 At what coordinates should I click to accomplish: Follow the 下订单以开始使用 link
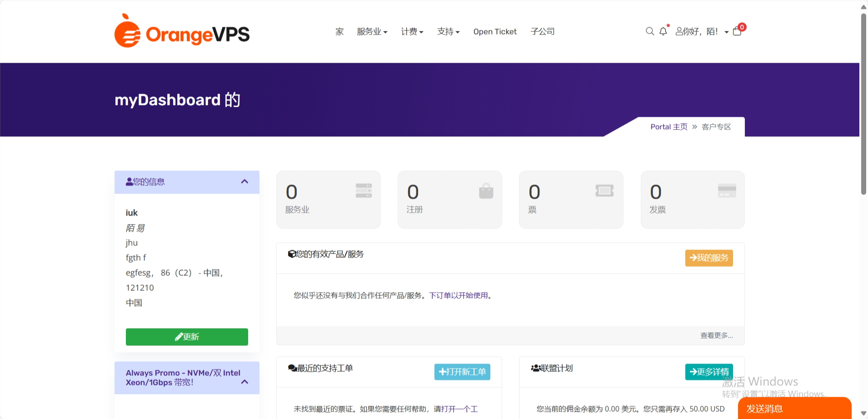click(459, 295)
